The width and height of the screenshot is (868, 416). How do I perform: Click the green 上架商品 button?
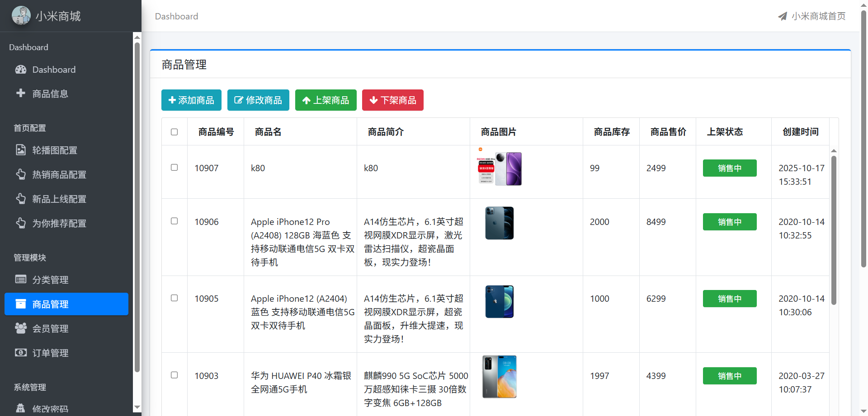[x=325, y=100]
